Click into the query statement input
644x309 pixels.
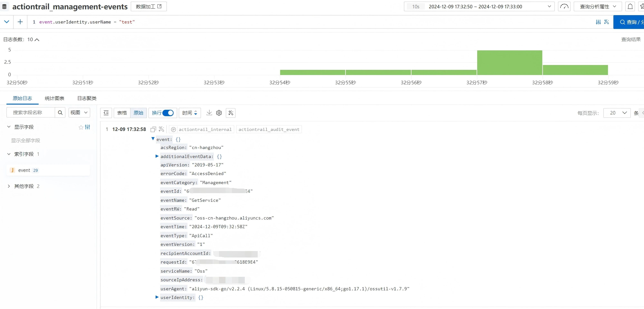click(310, 22)
